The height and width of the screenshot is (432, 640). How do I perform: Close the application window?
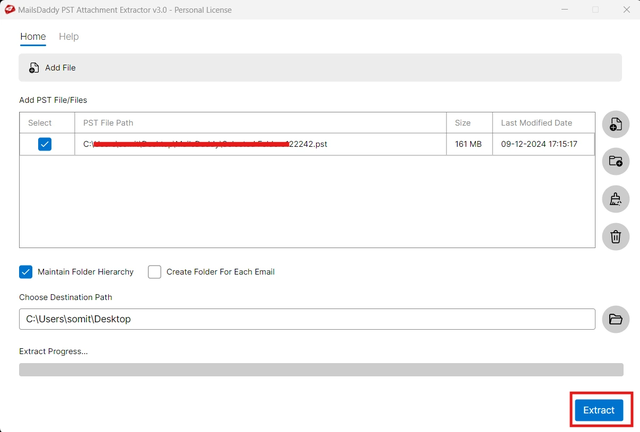coord(627,9)
